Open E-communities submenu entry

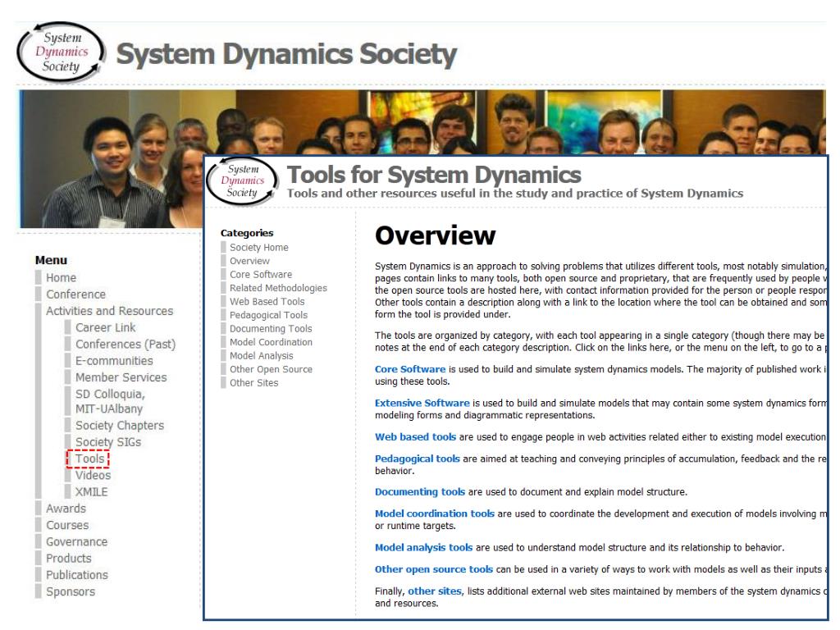click(114, 361)
